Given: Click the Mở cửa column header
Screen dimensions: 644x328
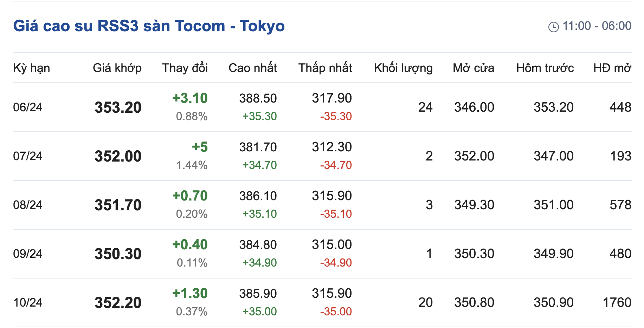Looking at the screenshot, I should coord(473,68).
